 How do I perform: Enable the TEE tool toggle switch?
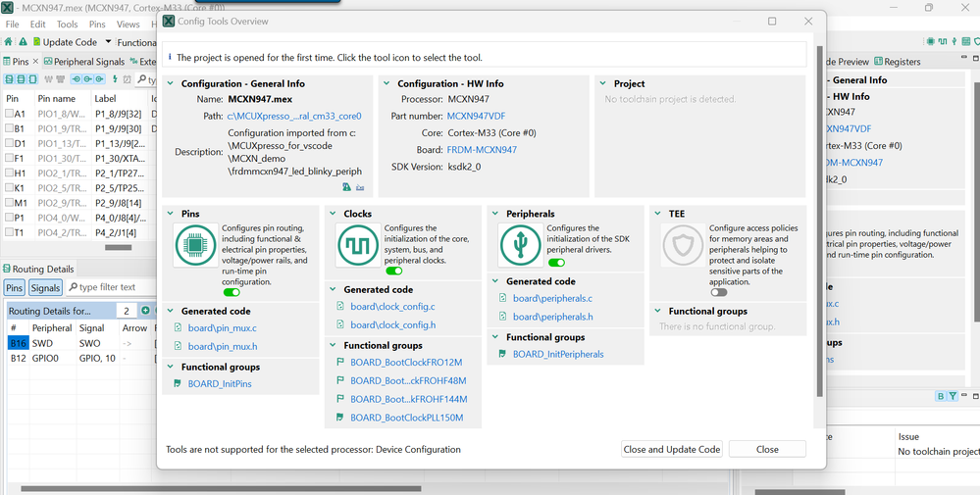pos(719,292)
